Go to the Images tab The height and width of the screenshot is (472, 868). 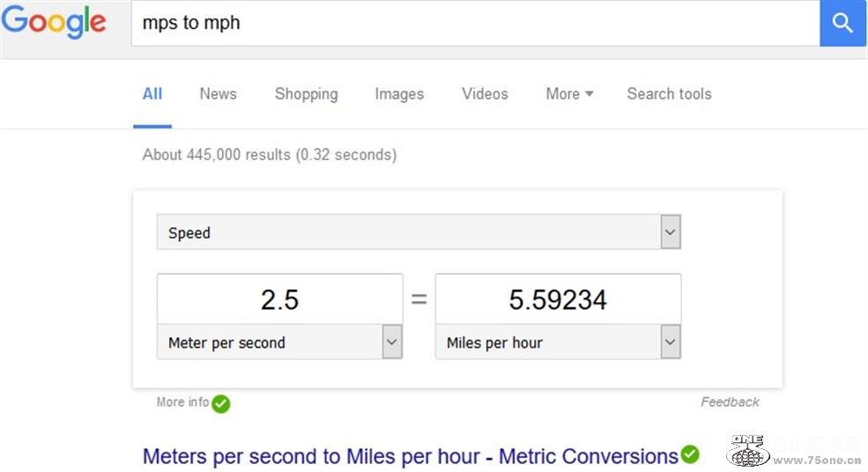[x=399, y=94]
